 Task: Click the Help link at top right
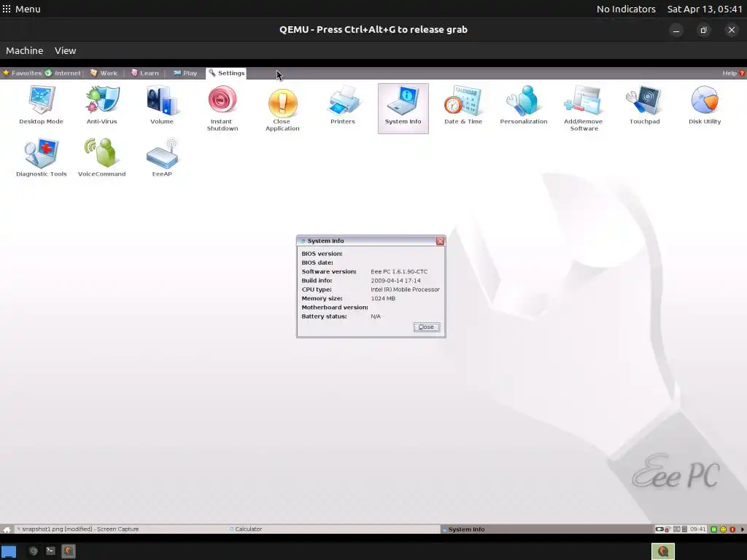pos(733,73)
